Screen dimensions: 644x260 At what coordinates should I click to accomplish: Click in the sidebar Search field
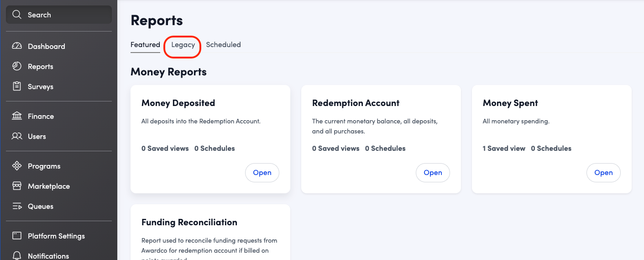tap(64, 15)
